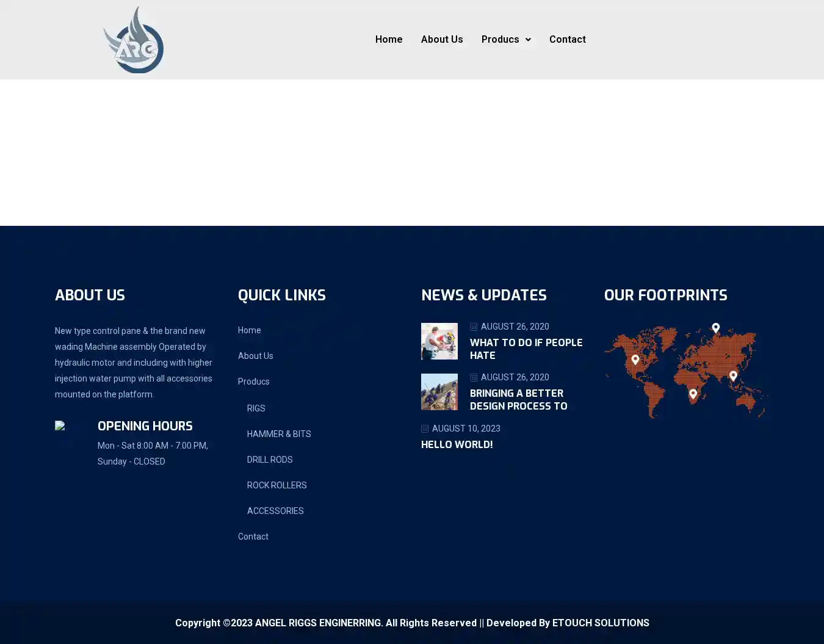Viewport: 824px width, 644px height.
Task: Open Contact page from top navigation
Action: [x=567, y=39]
